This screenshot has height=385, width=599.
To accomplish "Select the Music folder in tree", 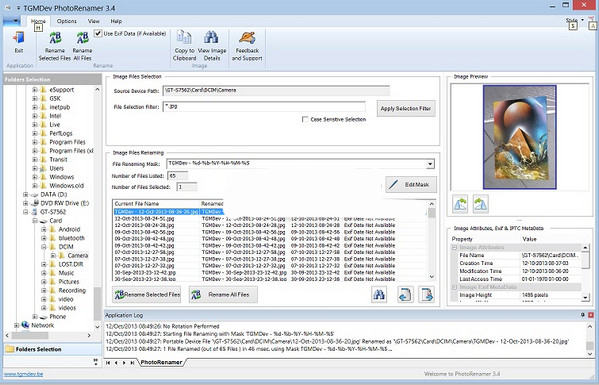I will (66, 273).
